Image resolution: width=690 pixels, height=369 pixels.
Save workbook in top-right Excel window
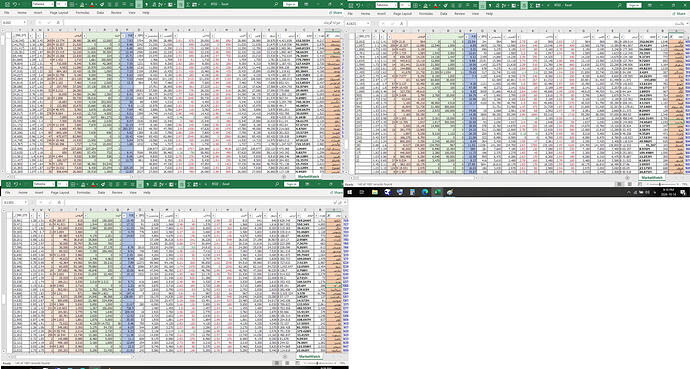pyautogui.click(x=351, y=5)
